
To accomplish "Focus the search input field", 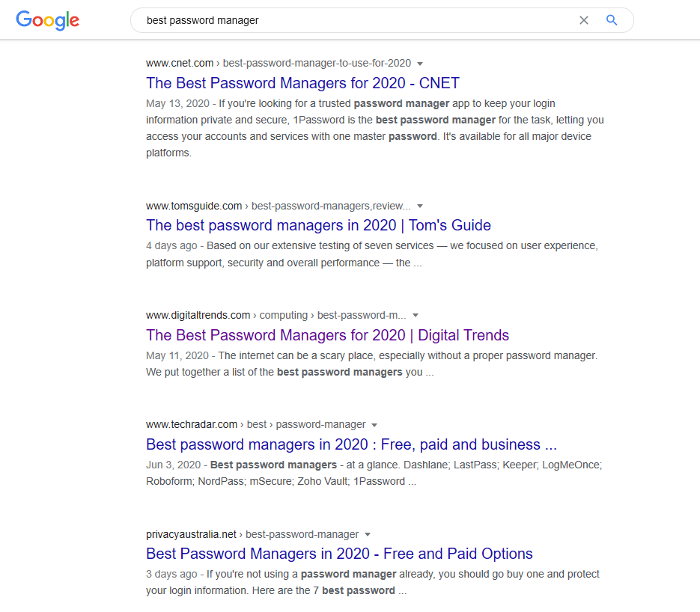I will [x=352, y=20].
